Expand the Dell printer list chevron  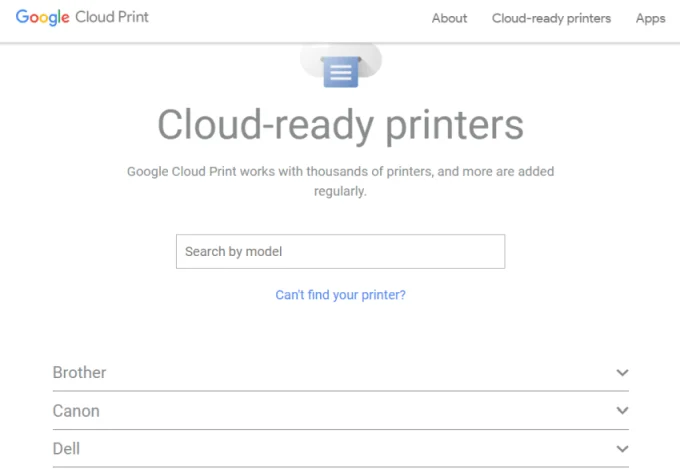(x=622, y=449)
